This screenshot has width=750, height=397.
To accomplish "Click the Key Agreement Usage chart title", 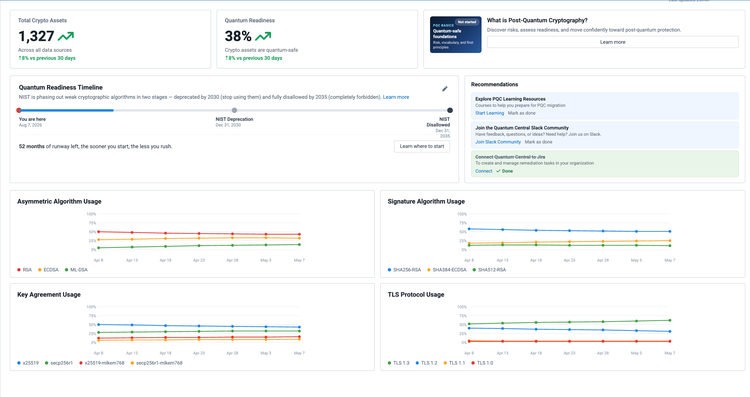I will pyautogui.click(x=49, y=295).
